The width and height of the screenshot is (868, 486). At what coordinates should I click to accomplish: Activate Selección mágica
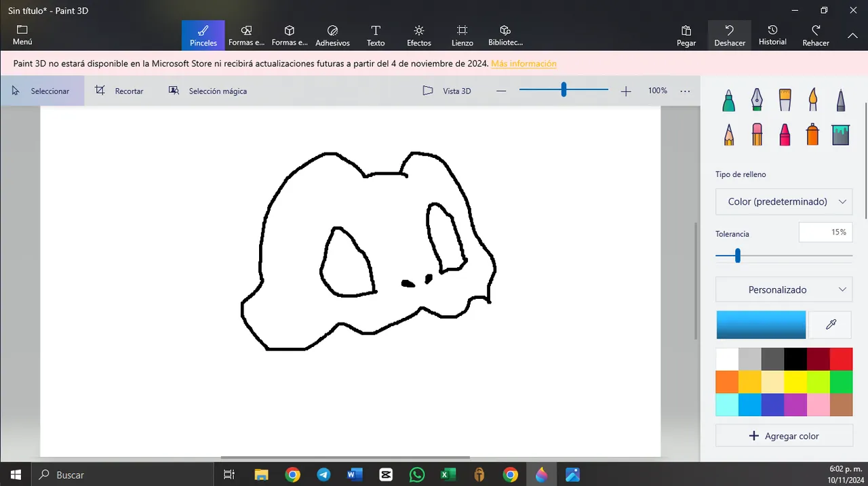tap(208, 91)
